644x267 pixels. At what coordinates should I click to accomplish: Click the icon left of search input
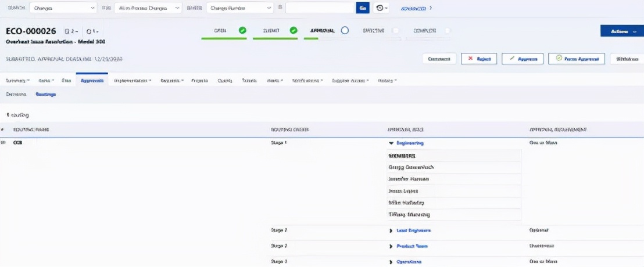tap(280, 8)
